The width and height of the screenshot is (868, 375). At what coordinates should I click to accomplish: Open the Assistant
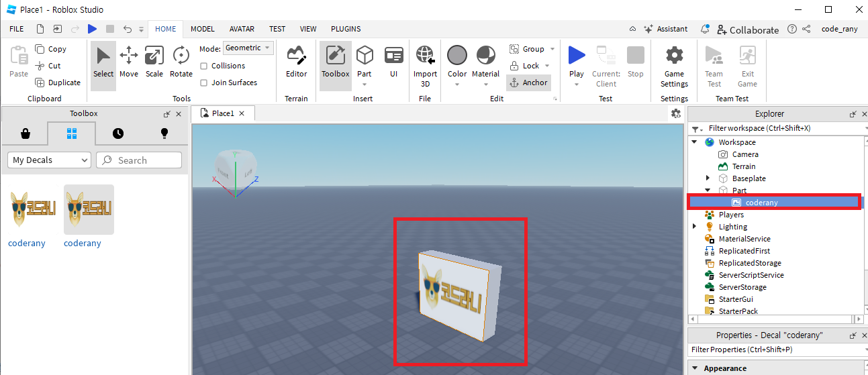[x=665, y=29]
